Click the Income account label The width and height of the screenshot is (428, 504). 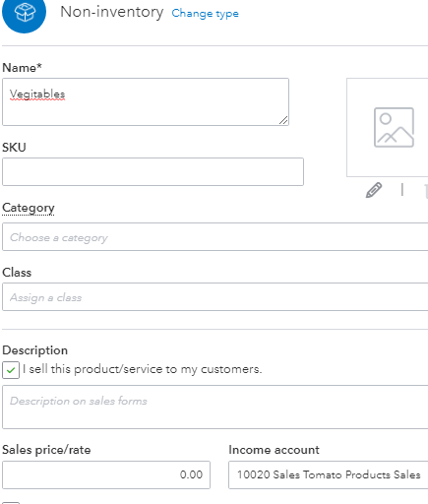[x=274, y=450]
